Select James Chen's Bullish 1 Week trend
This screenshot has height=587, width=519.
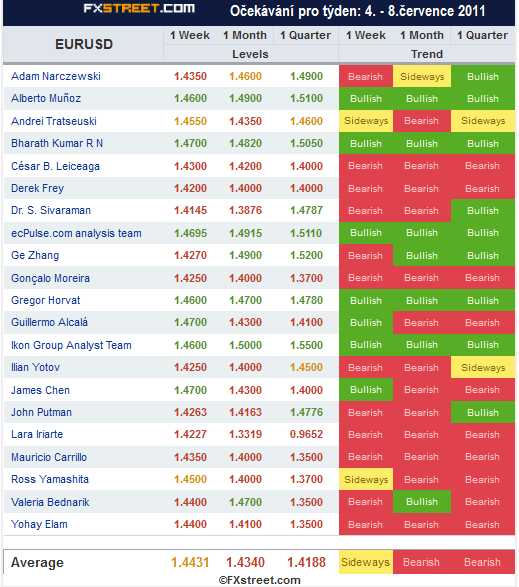tap(366, 390)
